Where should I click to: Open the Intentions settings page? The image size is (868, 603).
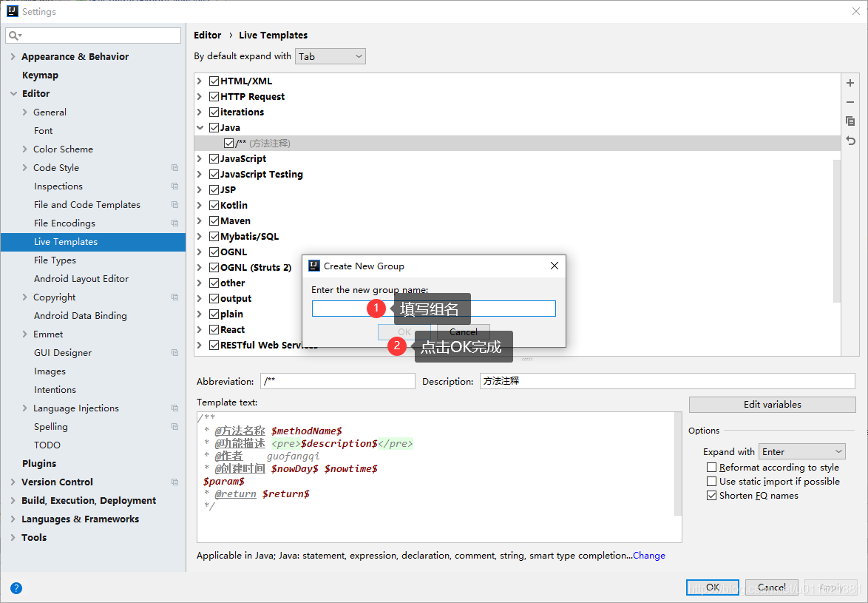click(x=55, y=390)
